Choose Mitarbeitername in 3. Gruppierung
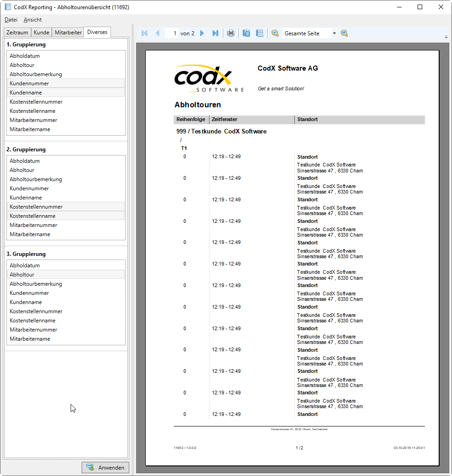Viewport: 452px width, 476px height. pos(66,339)
